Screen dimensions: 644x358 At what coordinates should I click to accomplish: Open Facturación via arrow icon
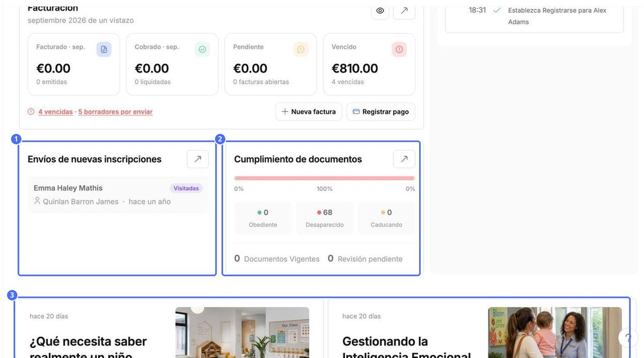coord(404,11)
